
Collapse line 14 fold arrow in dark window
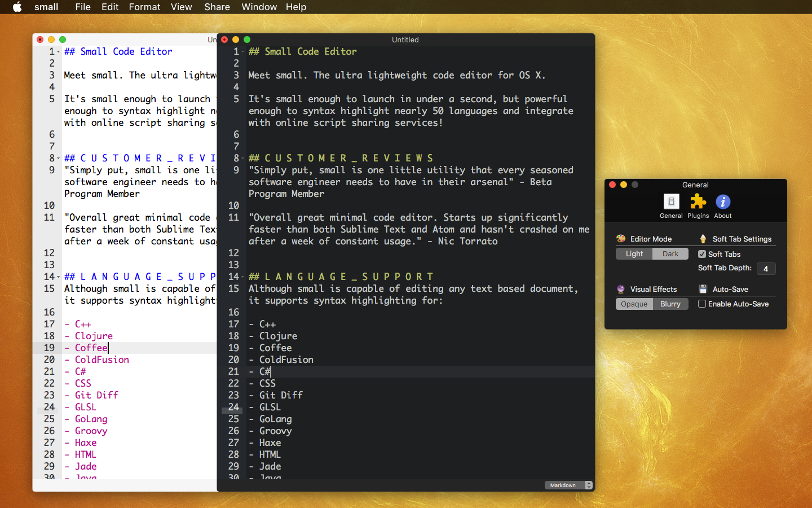click(x=242, y=277)
